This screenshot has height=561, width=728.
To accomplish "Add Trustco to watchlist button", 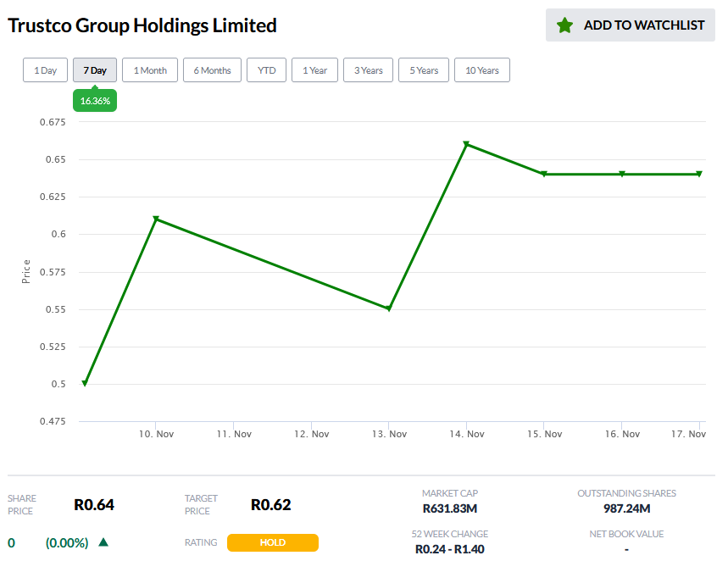I will pyautogui.click(x=630, y=25).
